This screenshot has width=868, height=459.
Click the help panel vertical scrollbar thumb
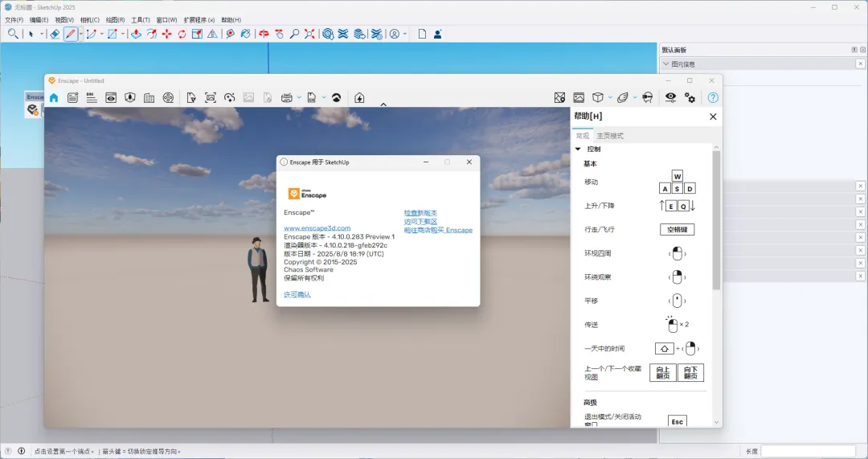[x=716, y=219]
